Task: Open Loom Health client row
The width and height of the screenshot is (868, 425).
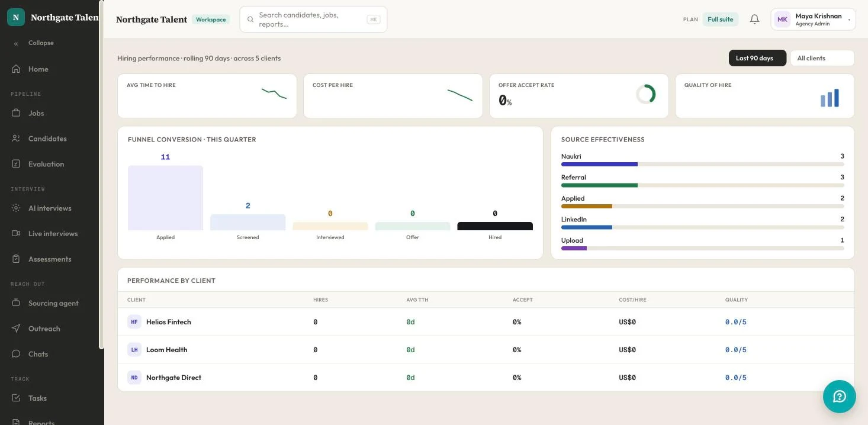Action: coord(486,350)
